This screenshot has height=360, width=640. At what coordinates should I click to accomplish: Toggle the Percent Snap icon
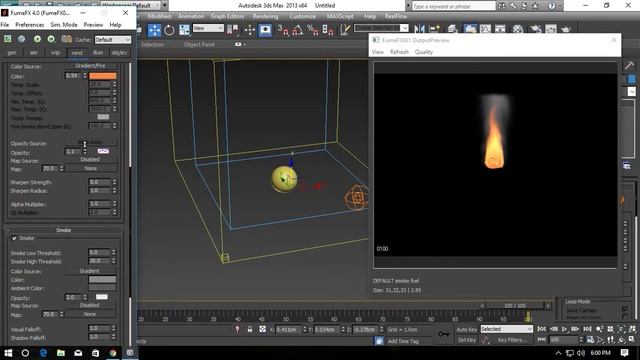(313, 30)
